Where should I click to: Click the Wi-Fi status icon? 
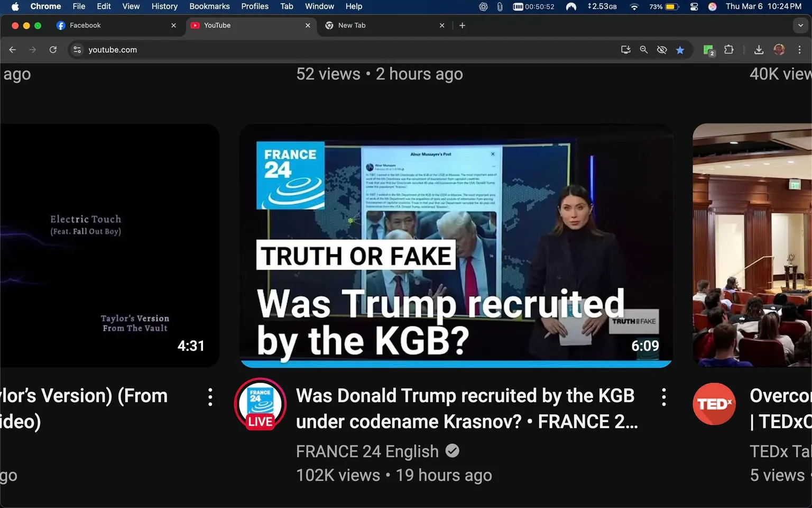(634, 7)
